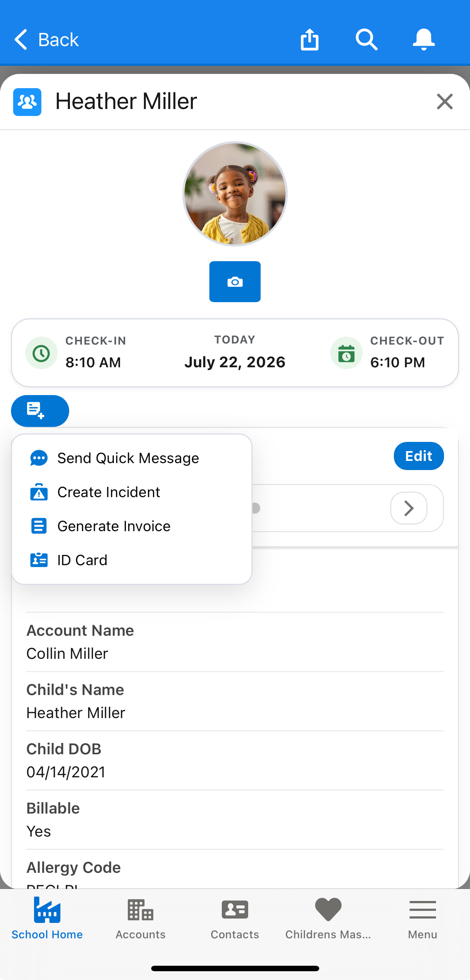This screenshot has width=470, height=980.
Task: Open search with magnifier icon
Action: pyautogui.click(x=366, y=40)
